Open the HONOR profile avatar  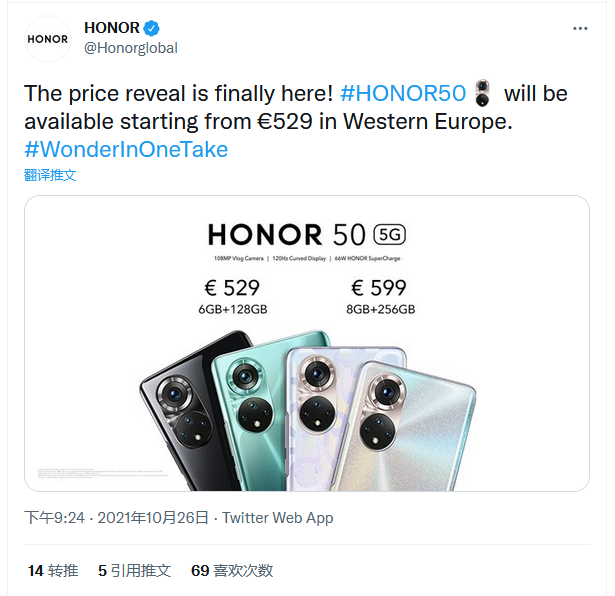click(x=48, y=39)
